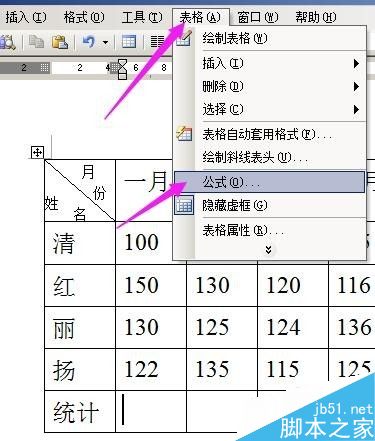
Task: Click the ruler indent marker
Action: 123,68
